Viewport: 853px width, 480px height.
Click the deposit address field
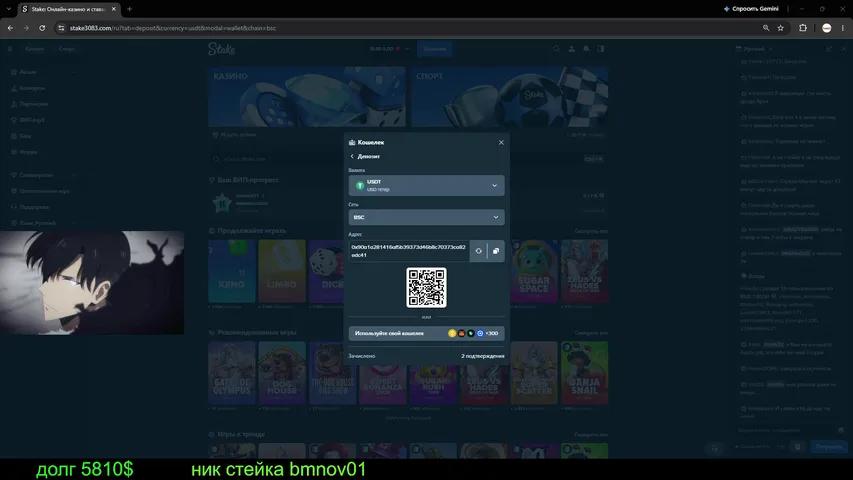click(x=409, y=251)
